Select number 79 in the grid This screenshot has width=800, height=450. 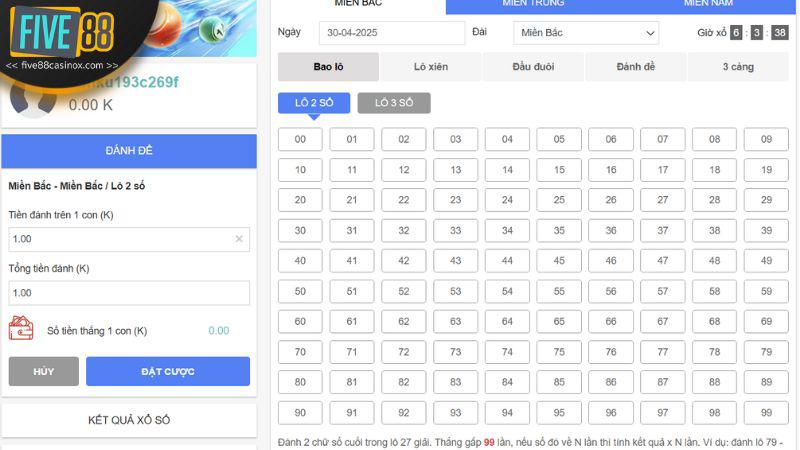point(766,352)
